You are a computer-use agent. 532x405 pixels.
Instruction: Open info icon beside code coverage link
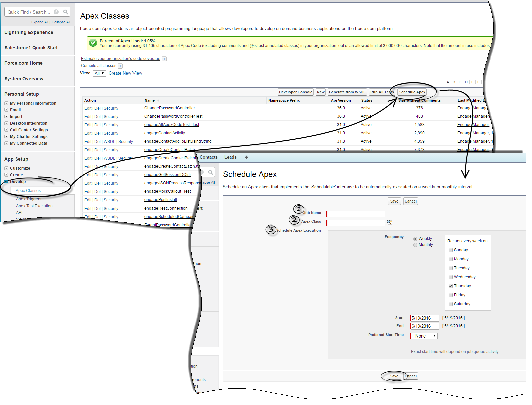(164, 59)
